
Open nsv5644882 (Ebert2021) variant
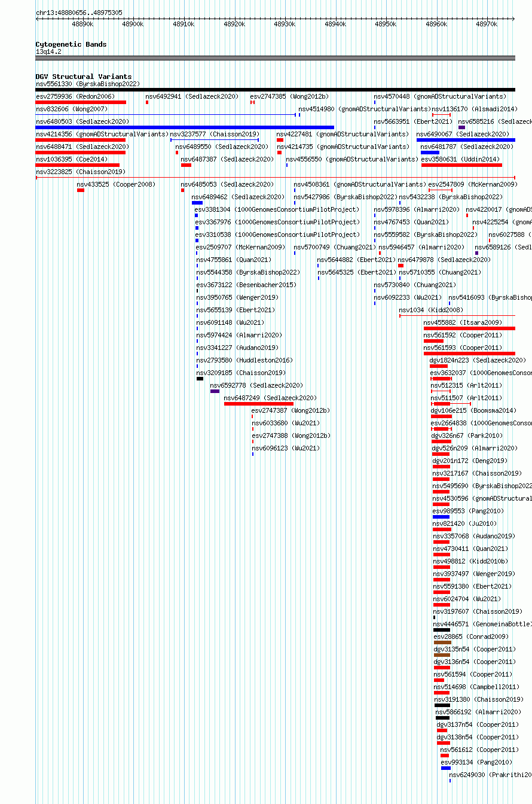356,260
